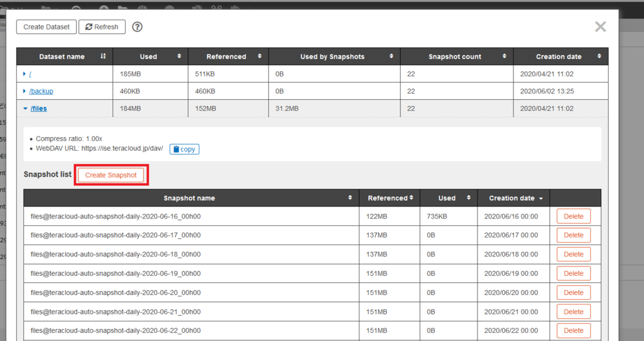Click the Refresh button
Viewport: 644px width, 341px height.
[x=102, y=27]
